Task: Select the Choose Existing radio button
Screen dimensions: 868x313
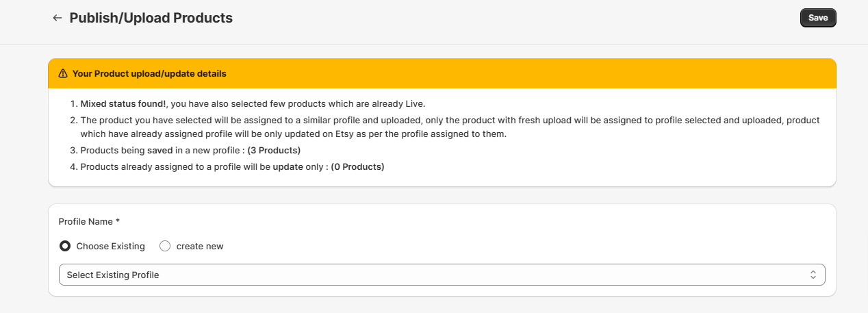Action: point(65,246)
